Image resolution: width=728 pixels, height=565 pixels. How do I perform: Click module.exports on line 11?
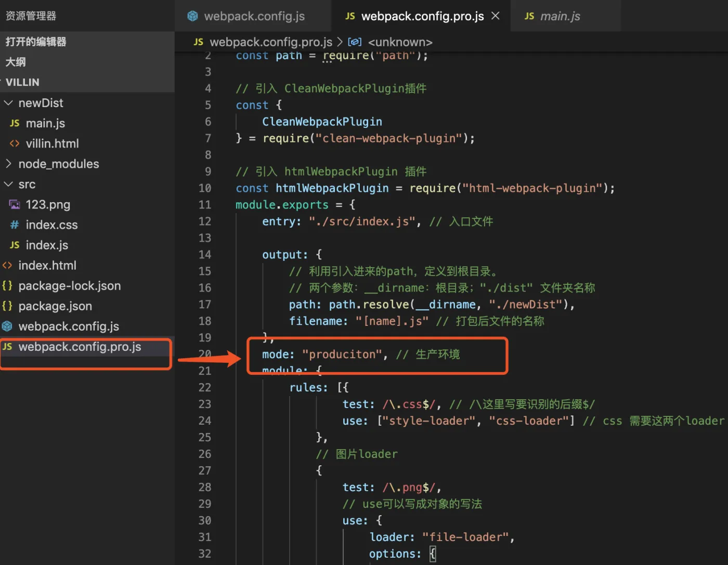[282, 205]
